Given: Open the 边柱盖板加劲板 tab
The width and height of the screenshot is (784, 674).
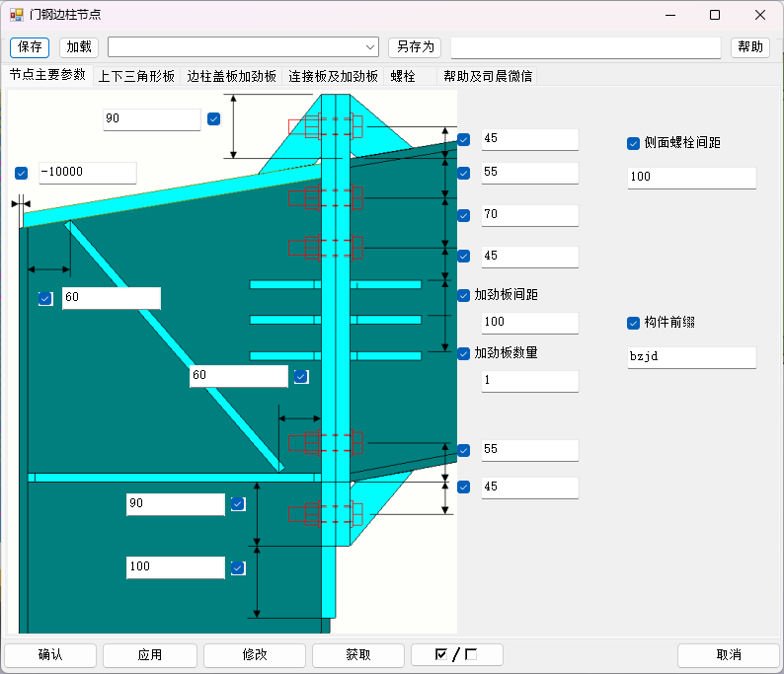Looking at the screenshot, I should pos(231,76).
